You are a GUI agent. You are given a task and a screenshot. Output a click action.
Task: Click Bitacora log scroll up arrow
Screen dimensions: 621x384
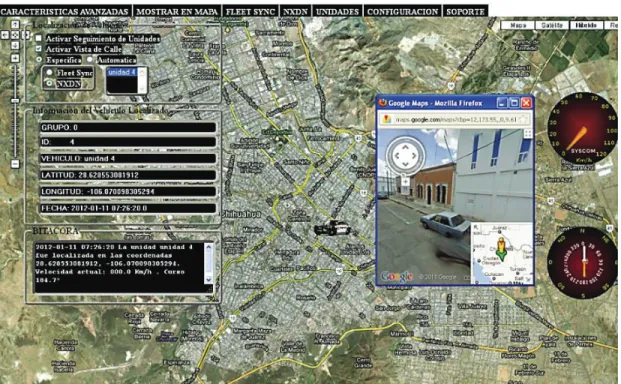point(208,248)
